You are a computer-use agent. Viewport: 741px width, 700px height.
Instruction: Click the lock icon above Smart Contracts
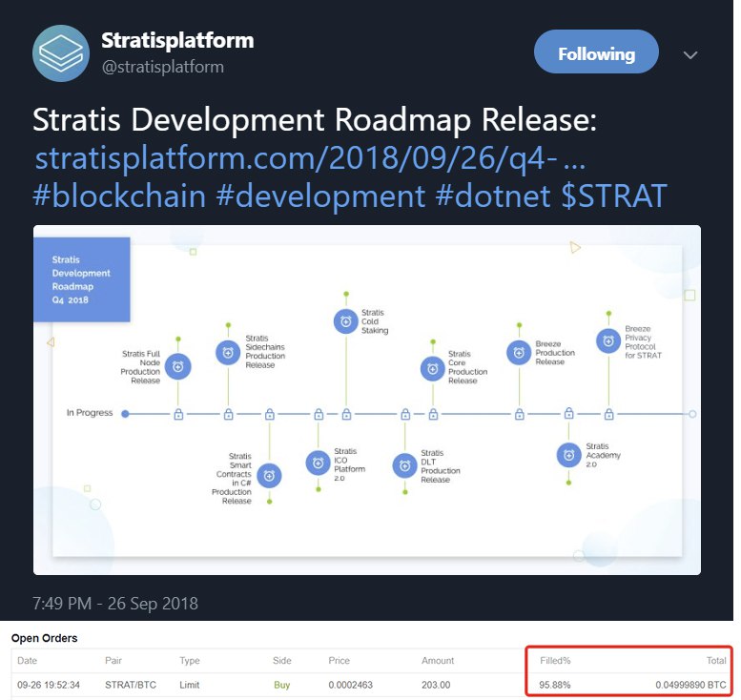point(270,414)
